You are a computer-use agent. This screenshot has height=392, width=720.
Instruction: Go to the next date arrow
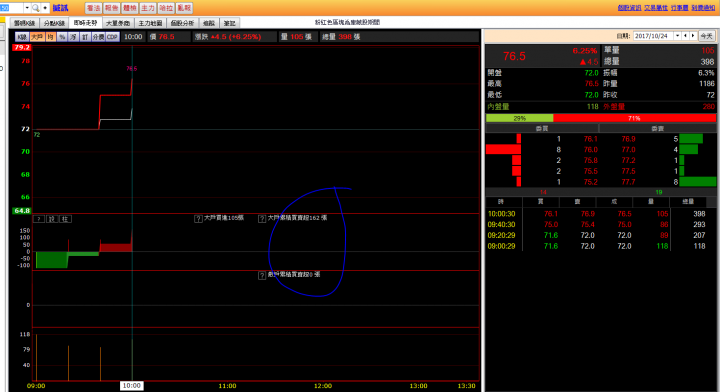coord(693,36)
